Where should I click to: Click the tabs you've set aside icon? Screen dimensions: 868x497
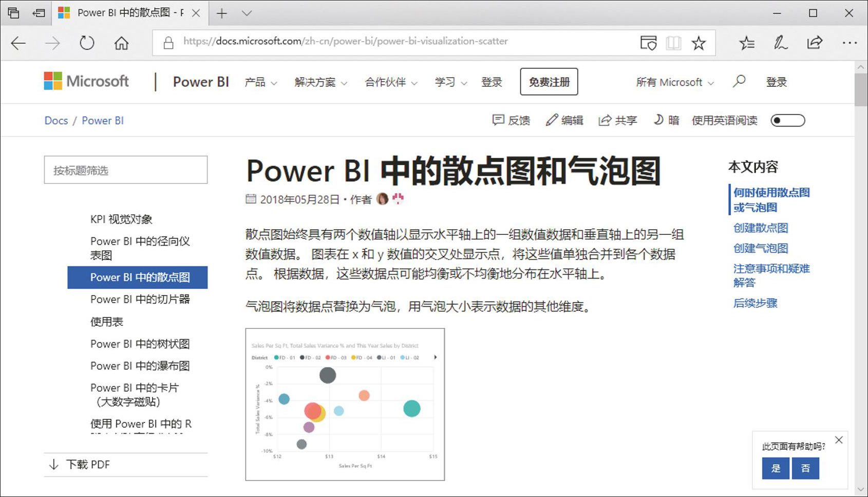coord(13,13)
